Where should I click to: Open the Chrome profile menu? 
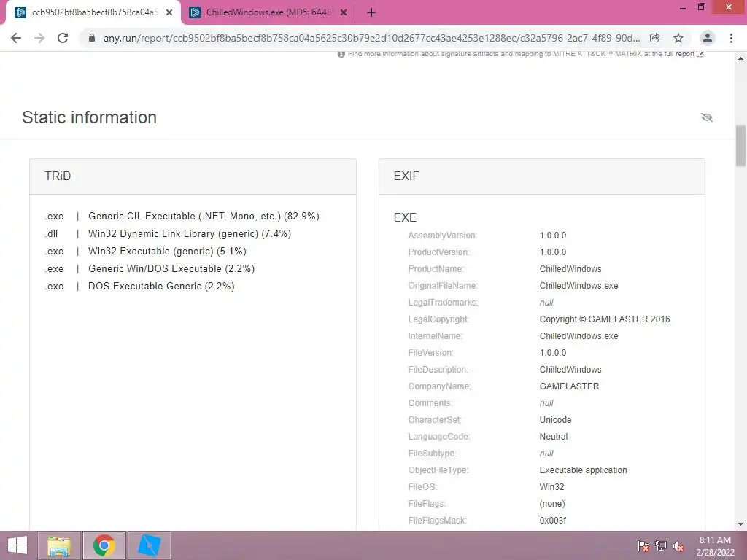708,38
